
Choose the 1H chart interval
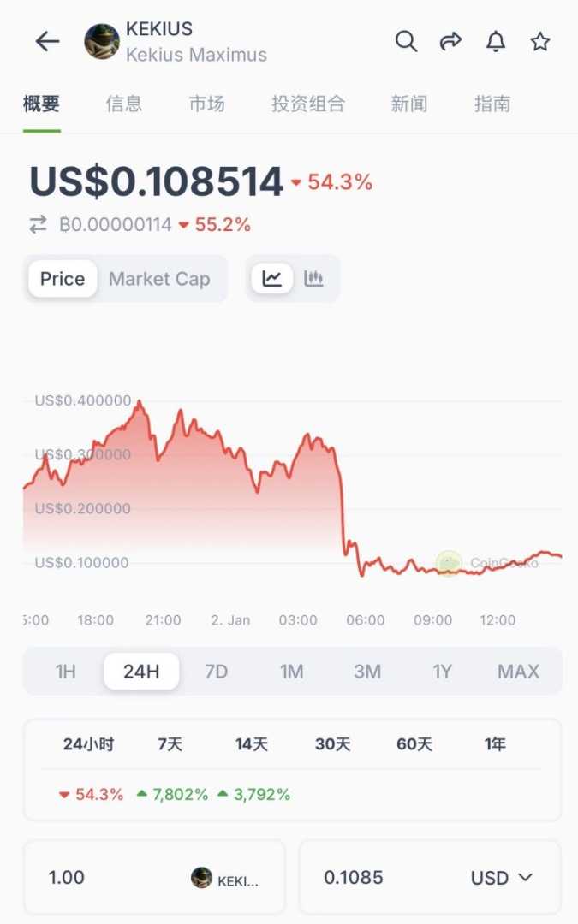pyautogui.click(x=66, y=672)
